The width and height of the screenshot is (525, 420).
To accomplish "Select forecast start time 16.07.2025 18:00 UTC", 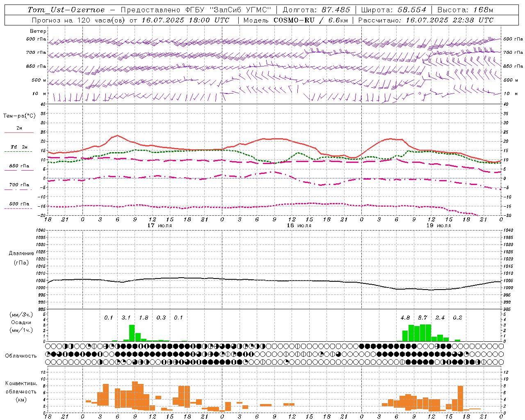I will (185, 20).
